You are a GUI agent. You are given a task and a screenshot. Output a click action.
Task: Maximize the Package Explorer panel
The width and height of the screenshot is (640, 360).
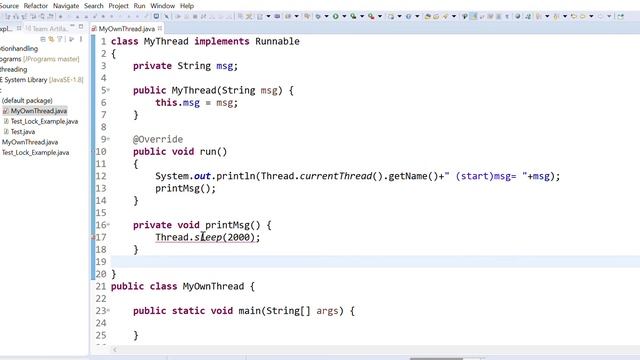point(81,27)
